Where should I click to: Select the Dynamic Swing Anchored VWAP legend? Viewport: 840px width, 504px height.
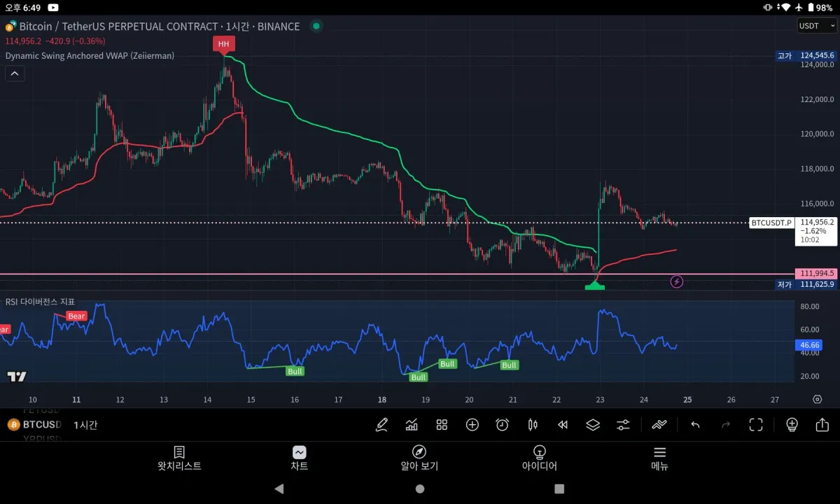(90, 55)
